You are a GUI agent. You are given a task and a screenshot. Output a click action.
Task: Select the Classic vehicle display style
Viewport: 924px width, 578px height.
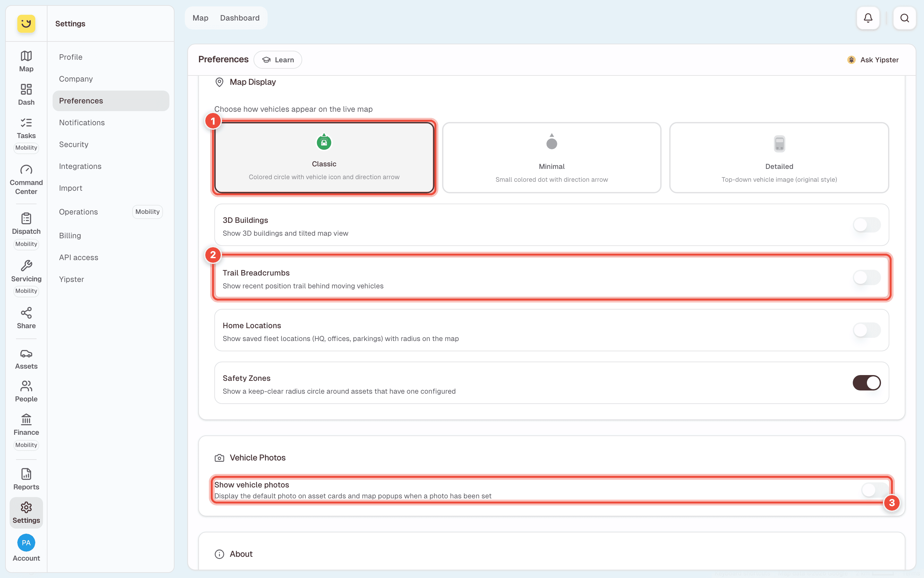[x=324, y=157]
